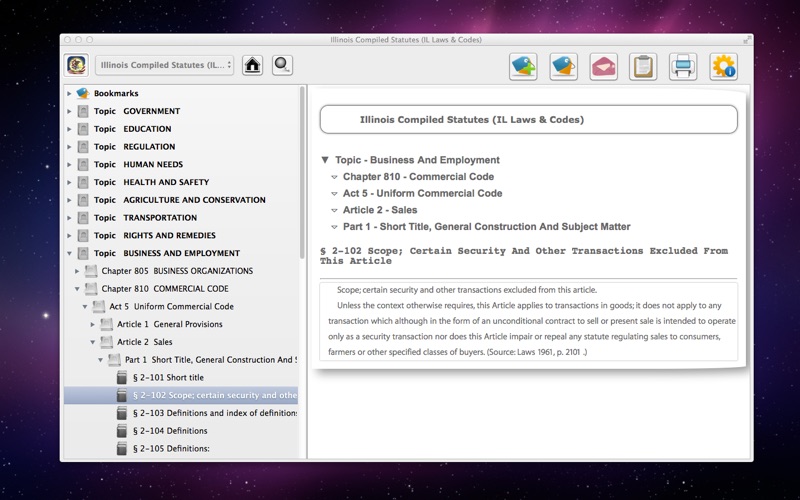Viewport: 800px width, 500px height.
Task: Add a new bookmark with the plus tag icon
Action: pos(523,66)
